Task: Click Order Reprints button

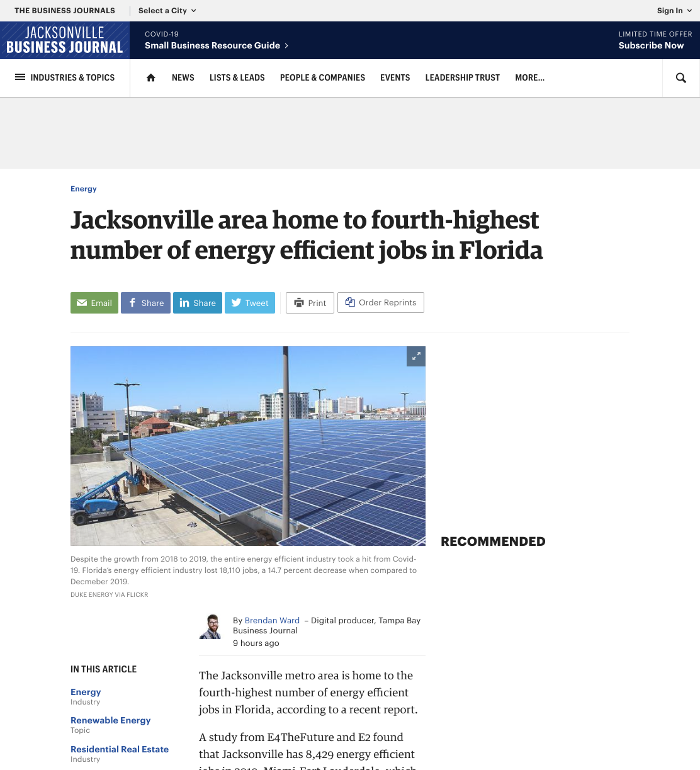Action: click(381, 303)
